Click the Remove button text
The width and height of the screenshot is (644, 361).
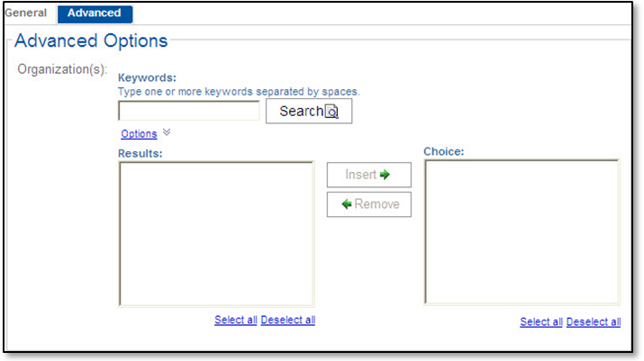pyautogui.click(x=376, y=204)
